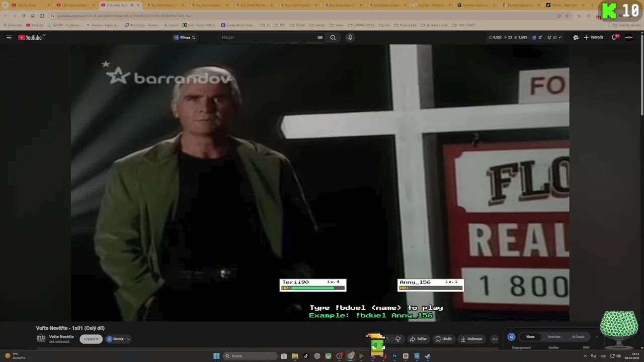Go to the YouTube home logo
The image size is (644, 362).
pyautogui.click(x=30, y=37)
